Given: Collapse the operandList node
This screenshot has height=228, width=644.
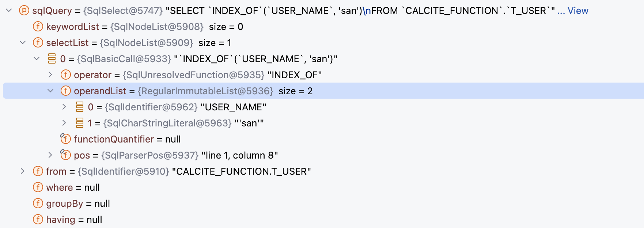Looking at the screenshot, I should click(50, 91).
